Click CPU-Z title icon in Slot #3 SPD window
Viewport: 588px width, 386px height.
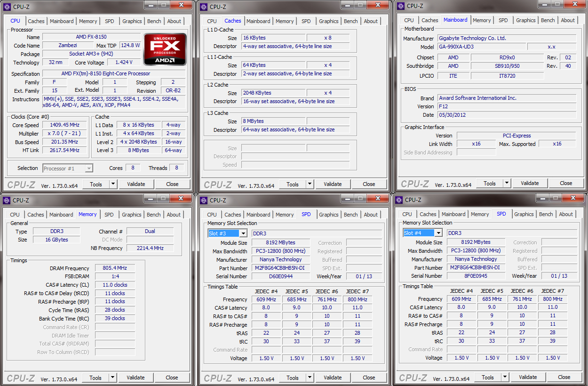(x=204, y=200)
